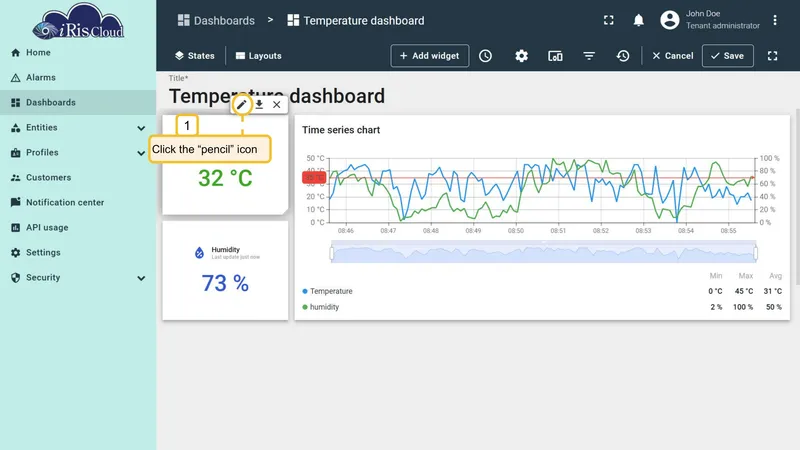
Task: Click the Security shield icon
Action: pyautogui.click(x=16, y=278)
